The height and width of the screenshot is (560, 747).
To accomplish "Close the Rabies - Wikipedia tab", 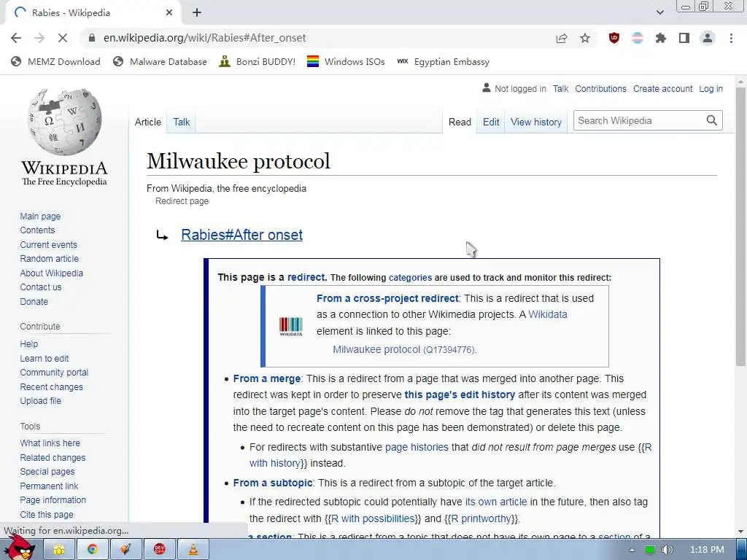I will click(x=169, y=13).
